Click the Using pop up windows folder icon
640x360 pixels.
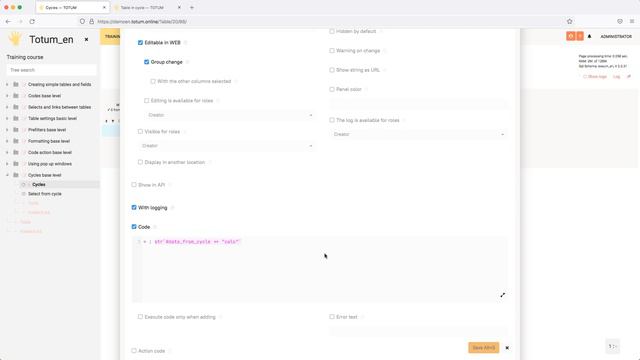[16, 164]
